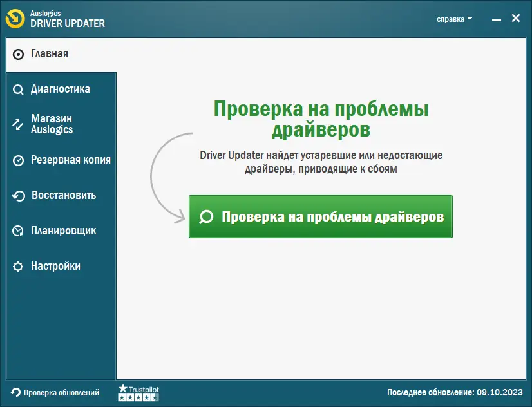Click the Планировщик clock icon
The height and width of the screenshot is (407, 532).
(x=18, y=231)
